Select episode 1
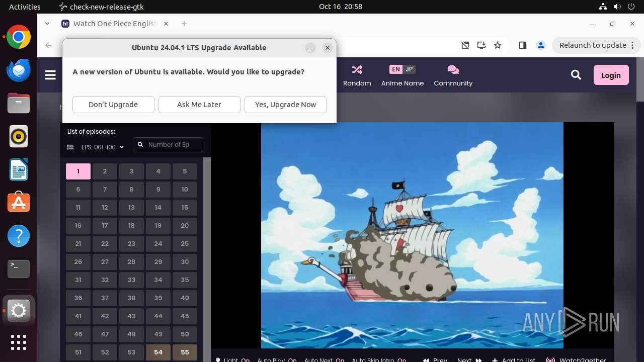644x362 pixels. tap(78, 171)
